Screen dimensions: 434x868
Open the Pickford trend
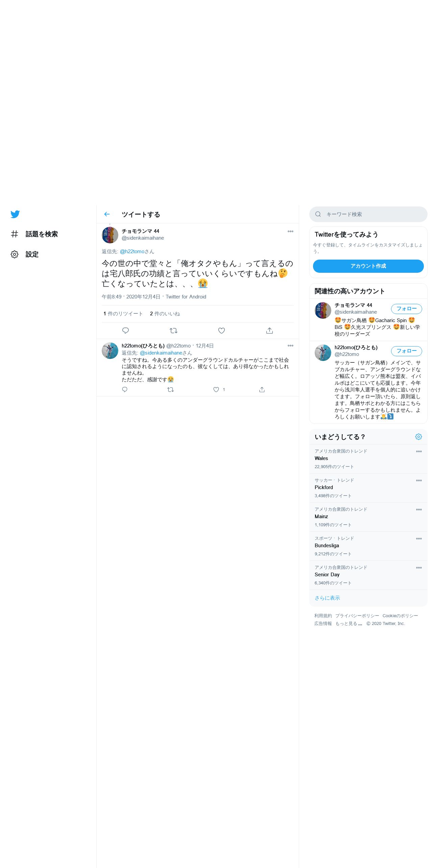pyautogui.click(x=368, y=488)
